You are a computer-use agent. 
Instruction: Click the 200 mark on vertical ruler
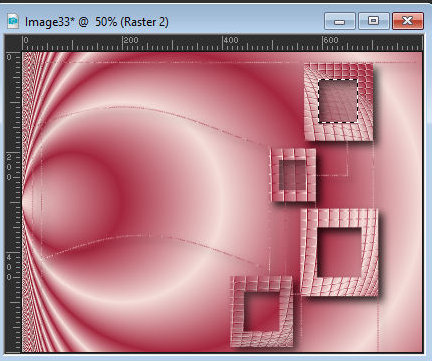pos(9,167)
